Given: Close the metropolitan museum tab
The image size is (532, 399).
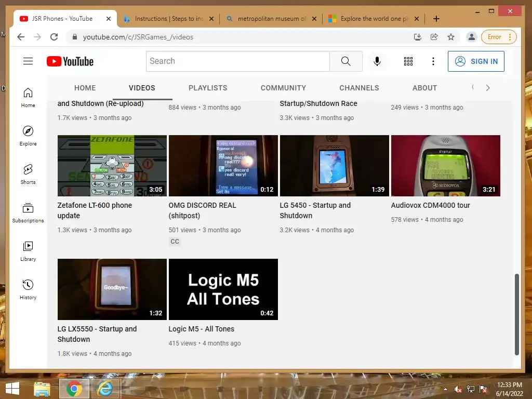Looking at the screenshot, I should click(x=314, y=19).
